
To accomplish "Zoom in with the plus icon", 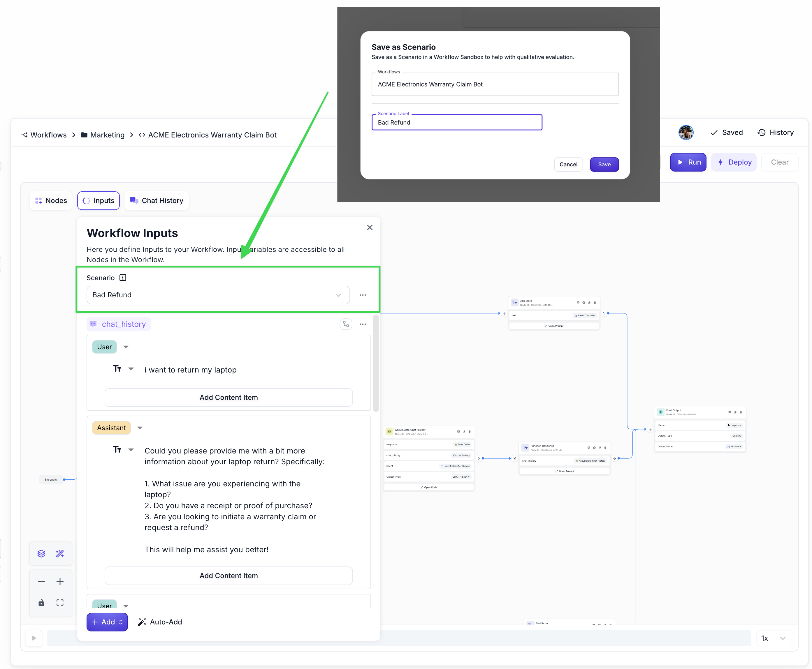I will click(60, 582).
